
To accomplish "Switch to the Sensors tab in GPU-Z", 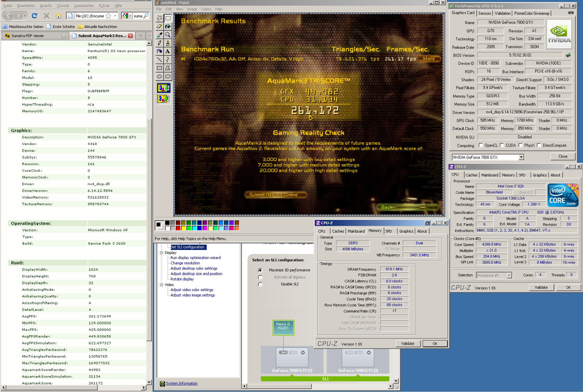I will (485, 13).
